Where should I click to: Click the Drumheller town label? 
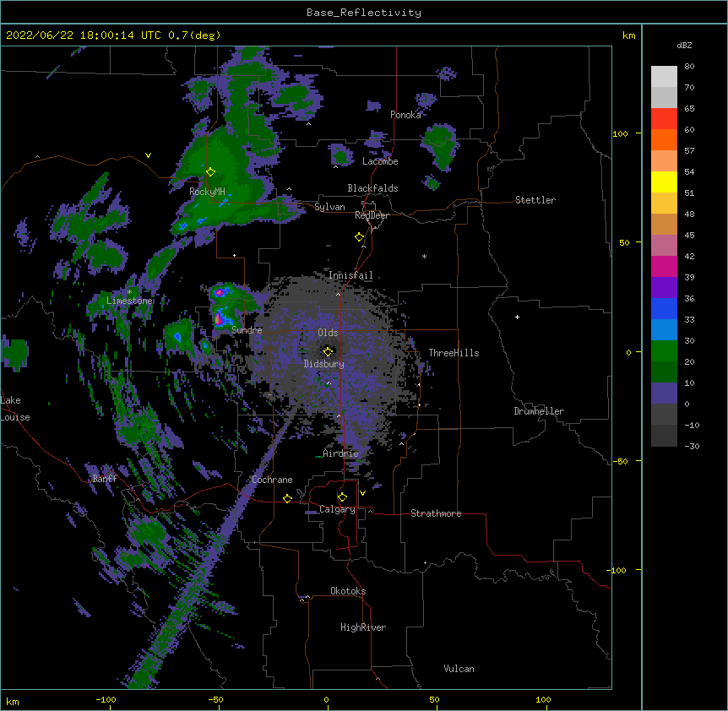(x=539, y=411)
